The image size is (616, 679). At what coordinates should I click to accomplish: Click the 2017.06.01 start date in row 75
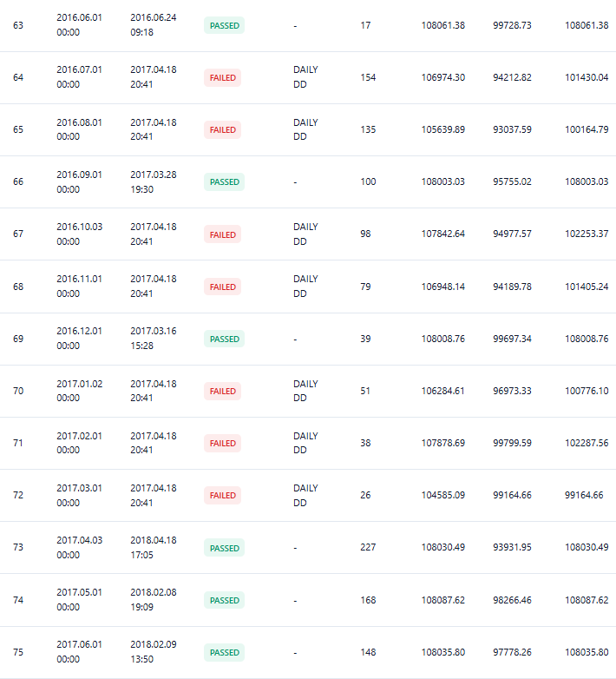pyautogui.click(x=79, y=645)
